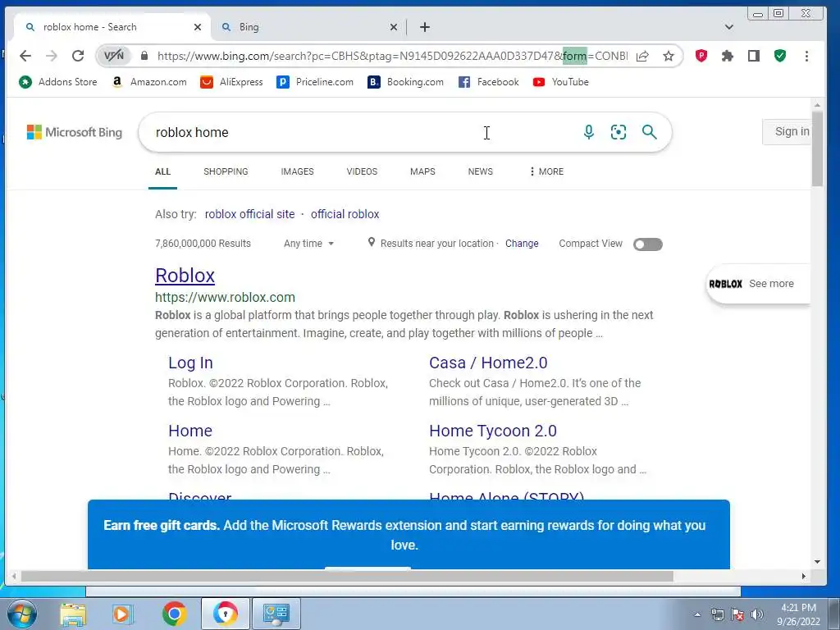The image size is (840, 630).
Task: Click the Microsoft Bing logo
Action: [75, 132]
